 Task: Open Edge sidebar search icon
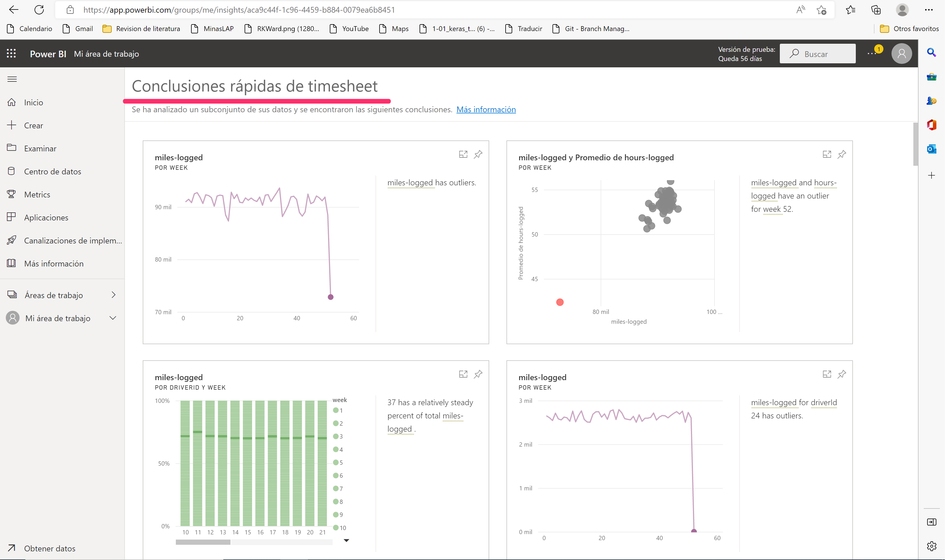pyautogui.click(x=931, y=52)
